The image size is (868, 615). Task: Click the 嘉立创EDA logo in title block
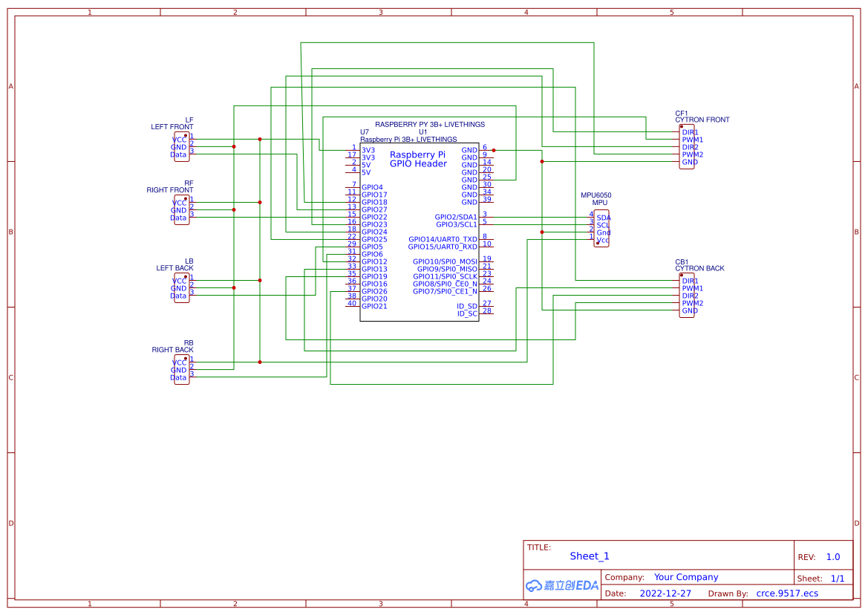pyautogui.click(x=561, y=586)
